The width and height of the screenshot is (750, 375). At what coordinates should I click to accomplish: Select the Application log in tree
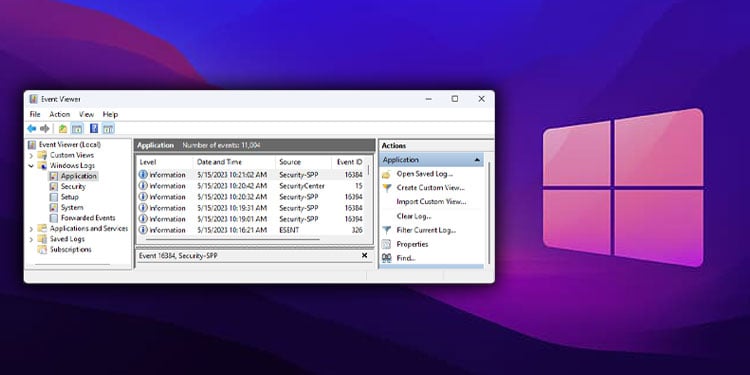pos(79,176)
